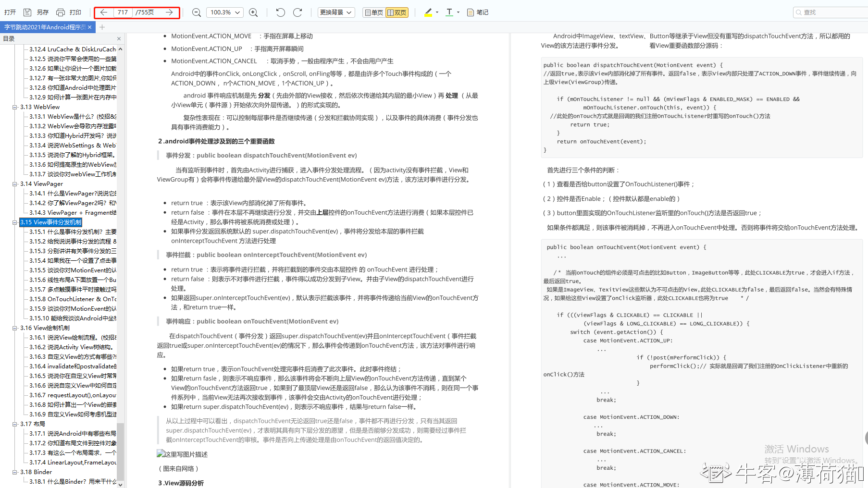Collapse the 3.18 Binder tree node

[15, 472]
